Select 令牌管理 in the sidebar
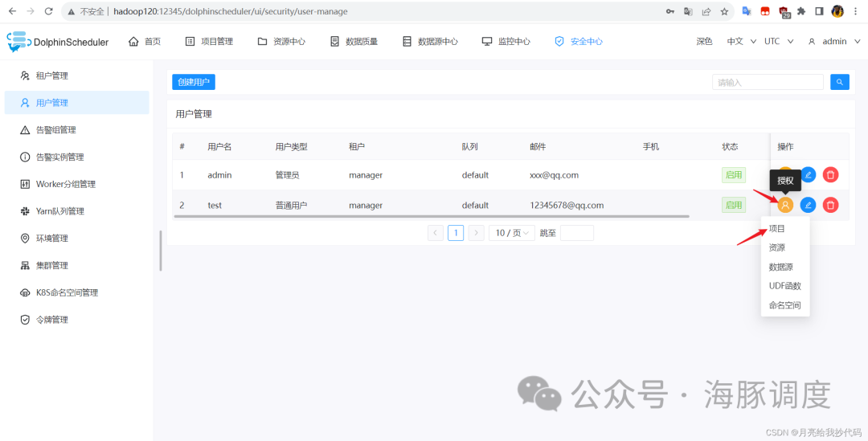Screen dimensions: 868x441 [76, 320]
